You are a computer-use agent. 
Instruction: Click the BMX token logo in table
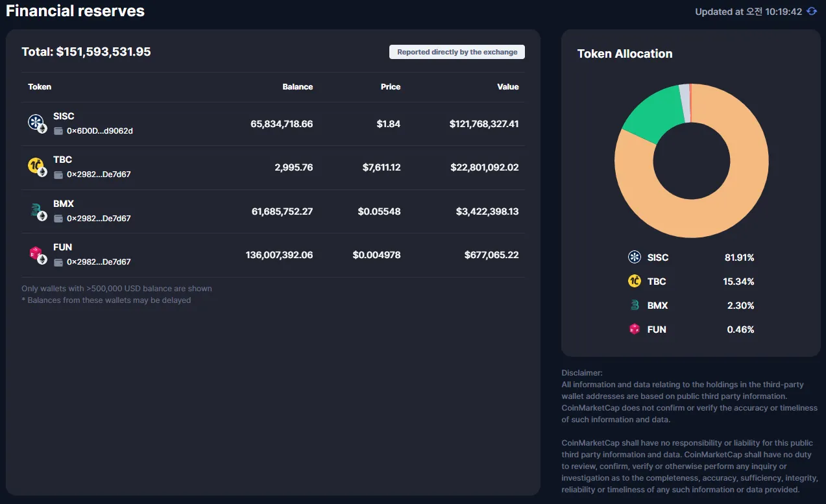tap(36, 210)
